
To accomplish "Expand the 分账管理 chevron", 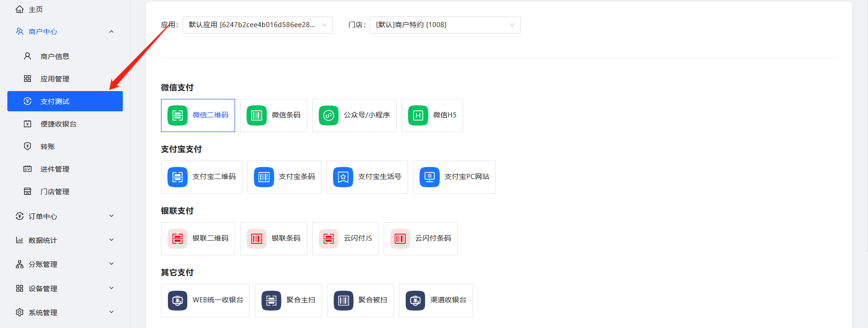I will [111, 264].
